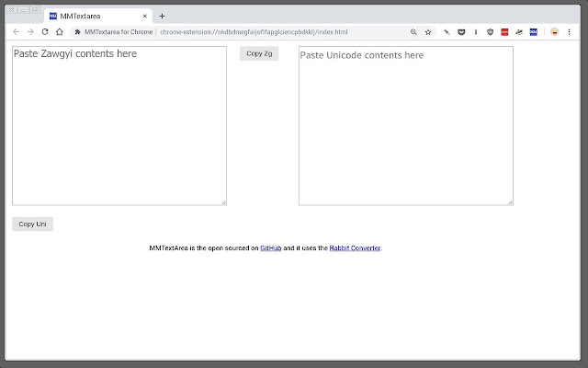Click the red extension icon
This screenshot has height=368, width=588.
point(504,32)
